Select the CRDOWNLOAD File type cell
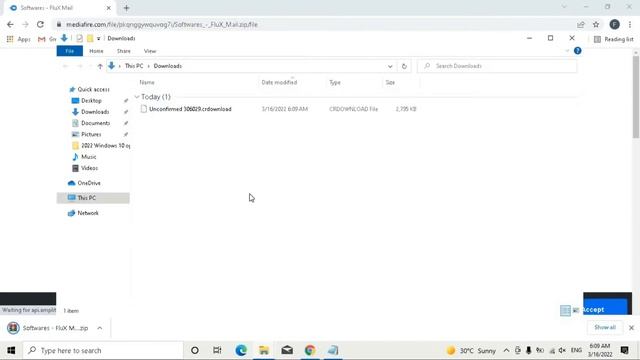This screenshot has height=360, width=640. pyautogui.click(x=353, y=109)
